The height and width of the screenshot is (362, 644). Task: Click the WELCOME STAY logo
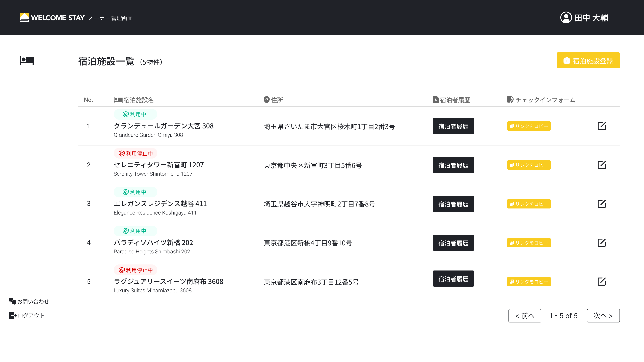click(52, 18)
